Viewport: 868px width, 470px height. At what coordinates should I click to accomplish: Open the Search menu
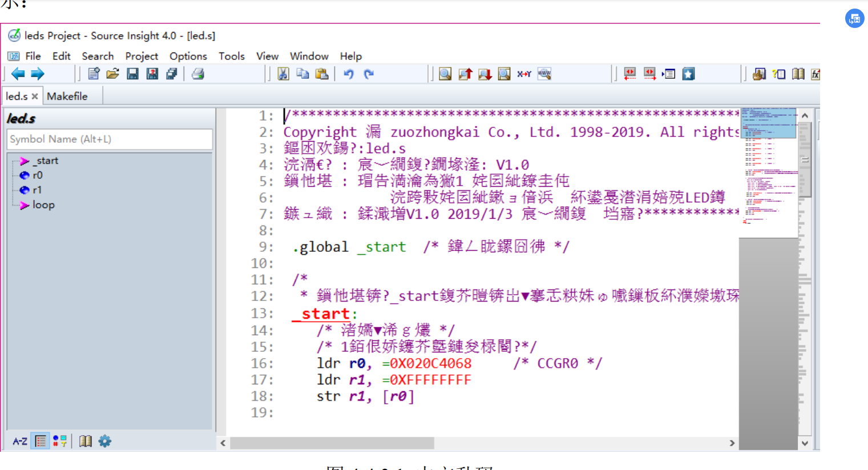click(98, 56)
